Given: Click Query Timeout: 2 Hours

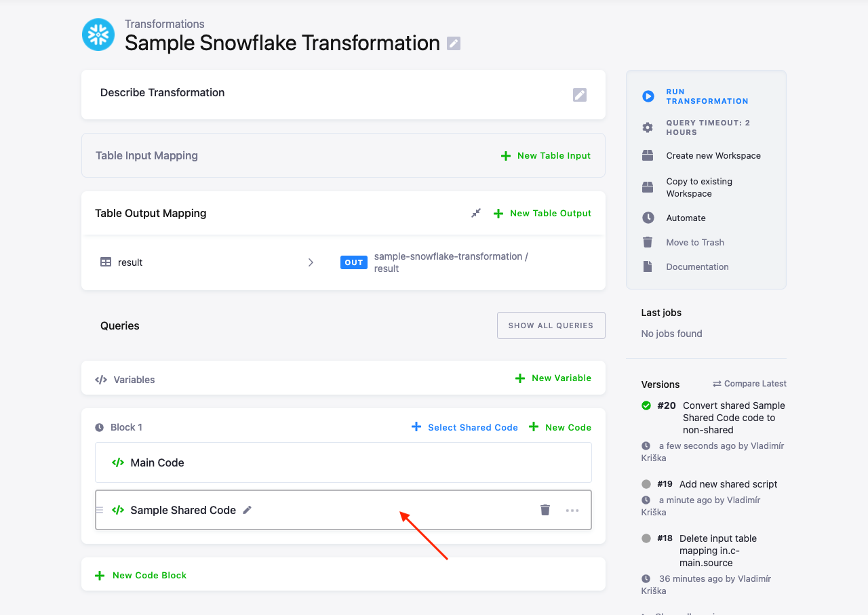Looking at the screenshot, I should [x=708, y=127].
